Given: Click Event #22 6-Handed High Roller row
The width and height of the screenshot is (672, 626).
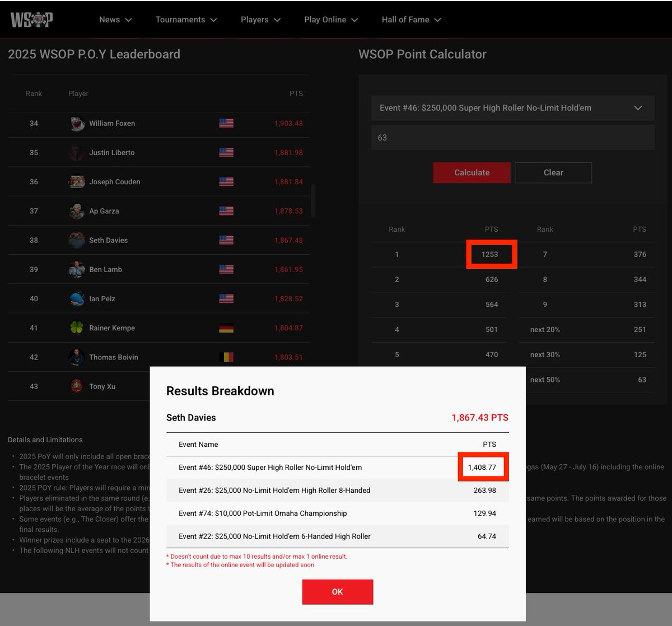Looking at the screenshot, I should click(338, 536).
